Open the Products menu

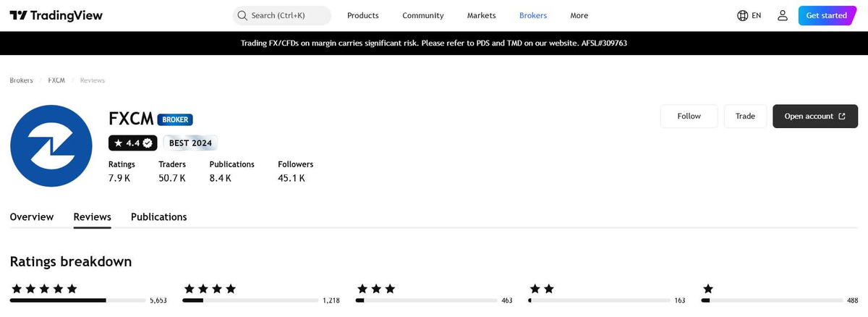pyautogui.click(x=363, y=15)
